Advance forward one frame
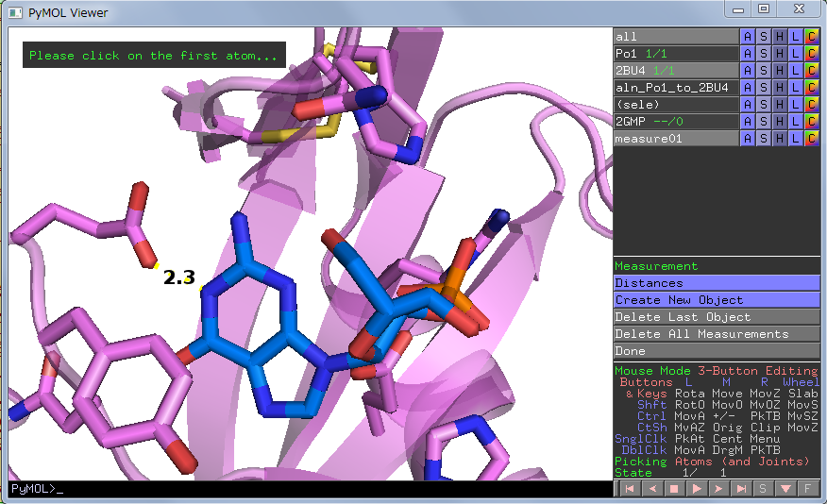 click(x=719, y=488)
